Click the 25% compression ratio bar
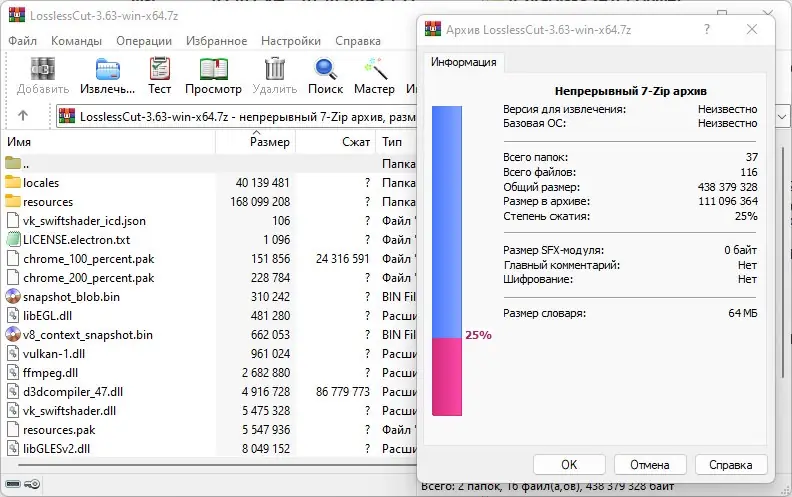Image resolution: width=792 pixels, height=497 pixels. click(447, 261)
